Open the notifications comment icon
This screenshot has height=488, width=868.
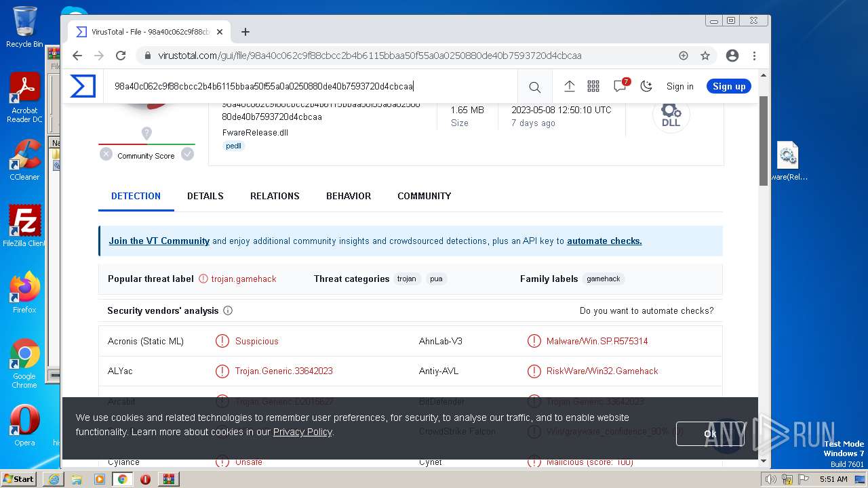620,86
